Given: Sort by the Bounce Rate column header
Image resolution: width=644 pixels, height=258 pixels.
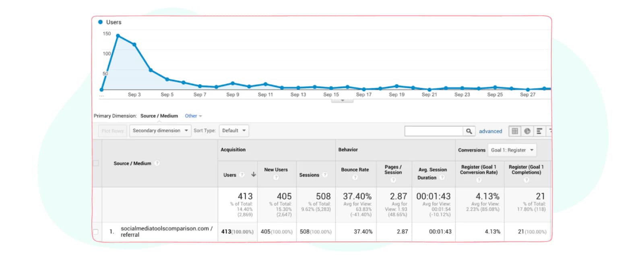Looking at the screenshot, I should pos(355,170).
